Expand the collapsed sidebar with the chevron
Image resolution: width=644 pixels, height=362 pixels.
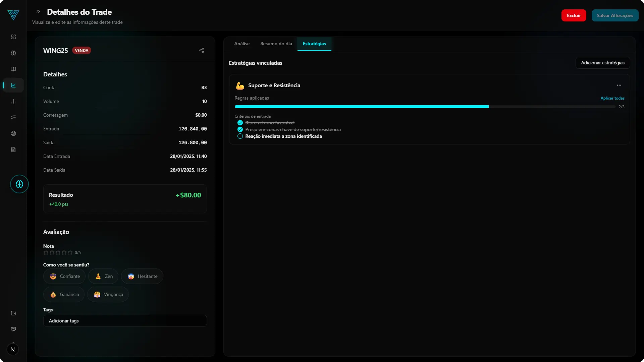tap(38, 11)
